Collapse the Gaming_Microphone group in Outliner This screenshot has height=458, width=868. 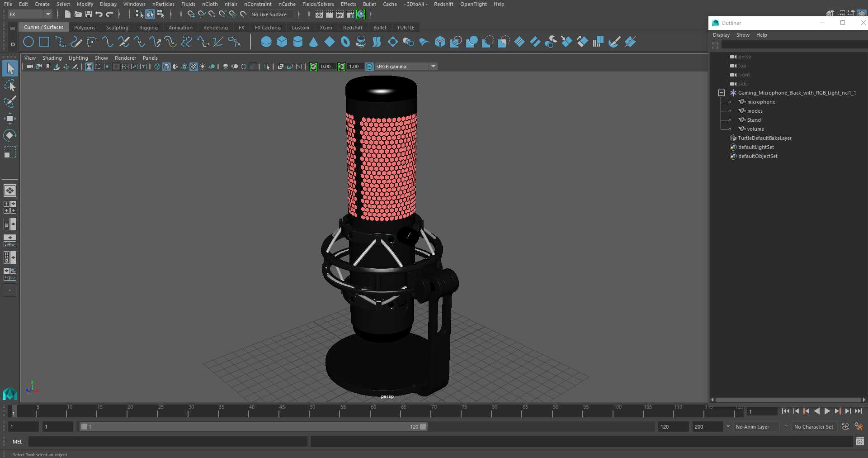[x=722, y=93]
